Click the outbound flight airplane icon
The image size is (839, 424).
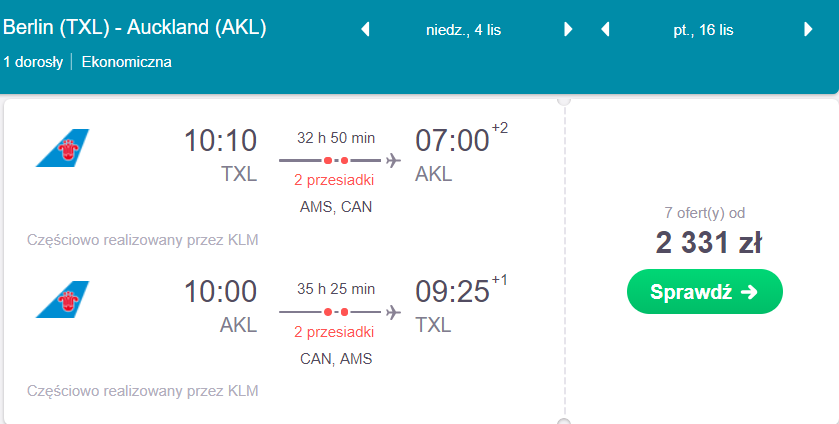(393, 160)
